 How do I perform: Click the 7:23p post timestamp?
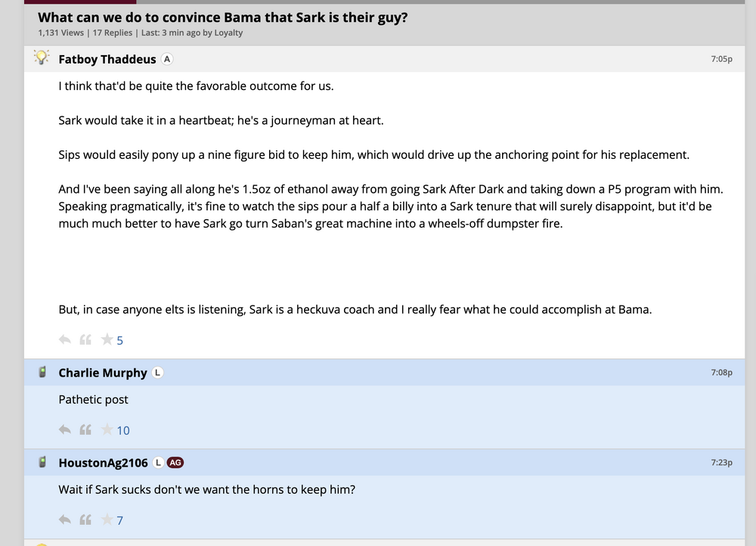click(721, 462)
